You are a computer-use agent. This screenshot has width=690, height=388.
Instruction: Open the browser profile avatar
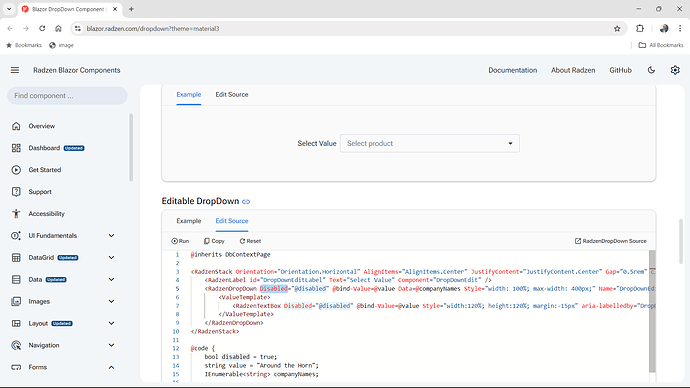coord(664,29)
